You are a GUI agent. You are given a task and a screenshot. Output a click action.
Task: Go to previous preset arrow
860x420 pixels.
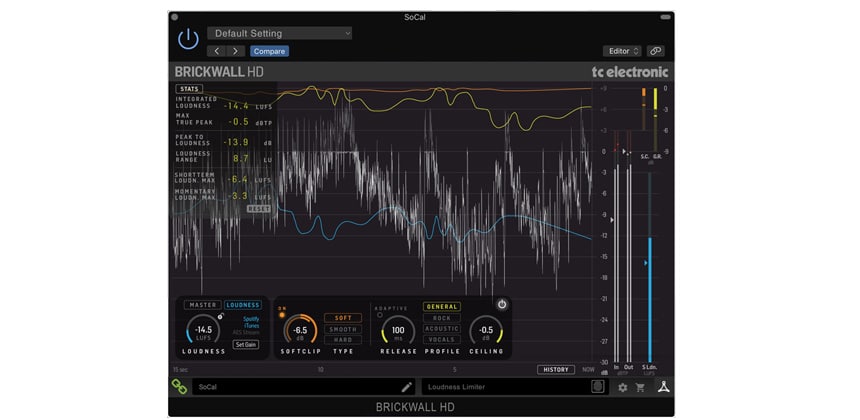pos(217,51)
